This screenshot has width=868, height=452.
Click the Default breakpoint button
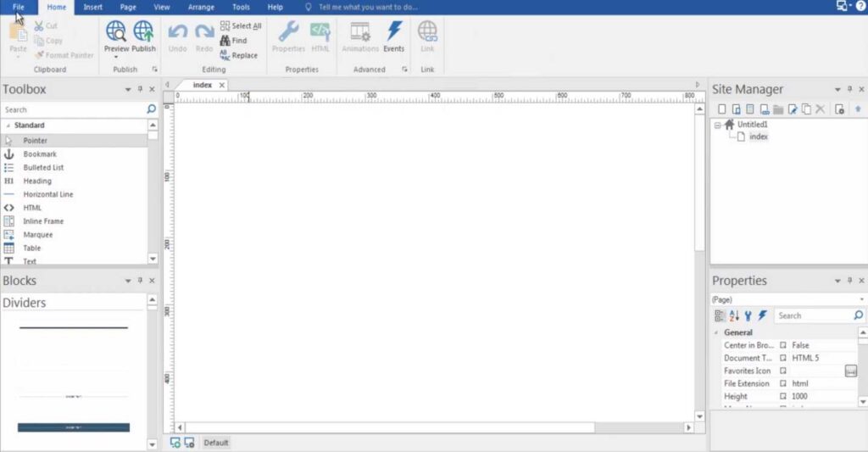pos(216,443)
